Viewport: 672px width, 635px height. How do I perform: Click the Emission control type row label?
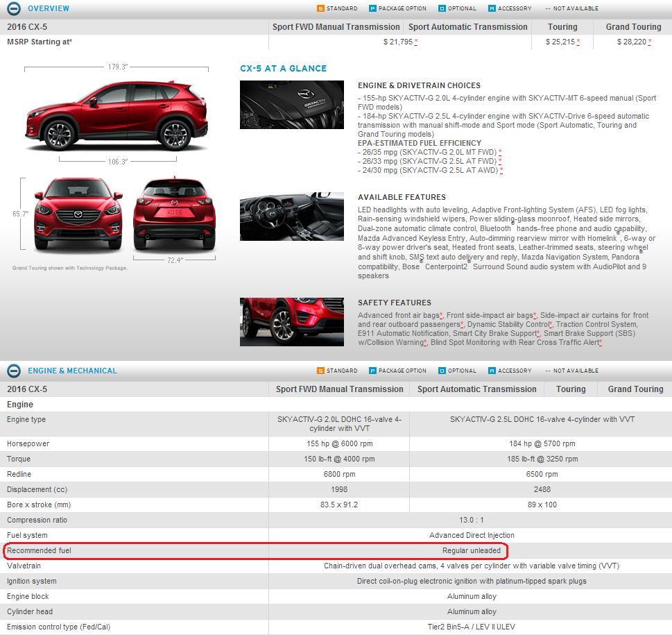pos(58,627)
